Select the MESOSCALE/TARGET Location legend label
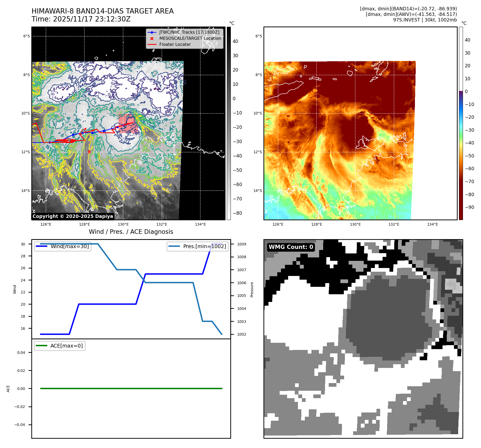 [x=190, y=38]
